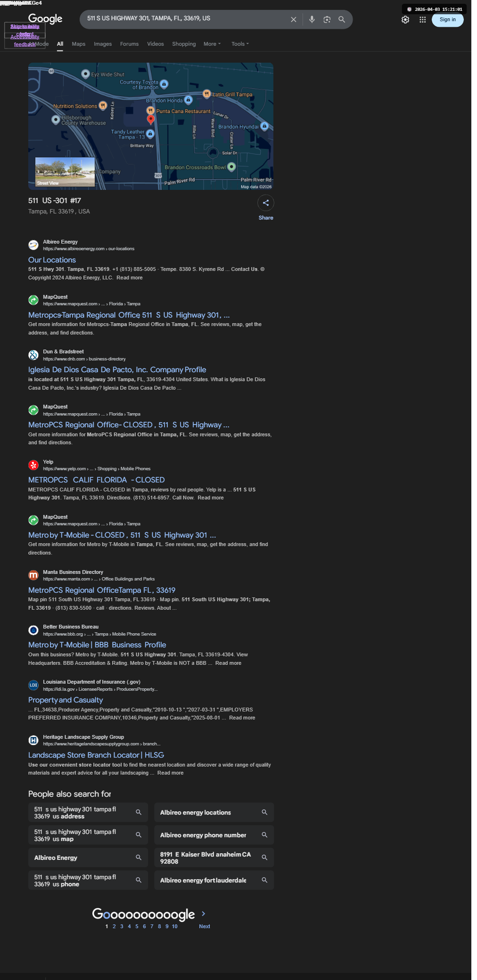Click the magnifying glass search icon
This screenshot has height=980, width=477.
click(342, 19)
